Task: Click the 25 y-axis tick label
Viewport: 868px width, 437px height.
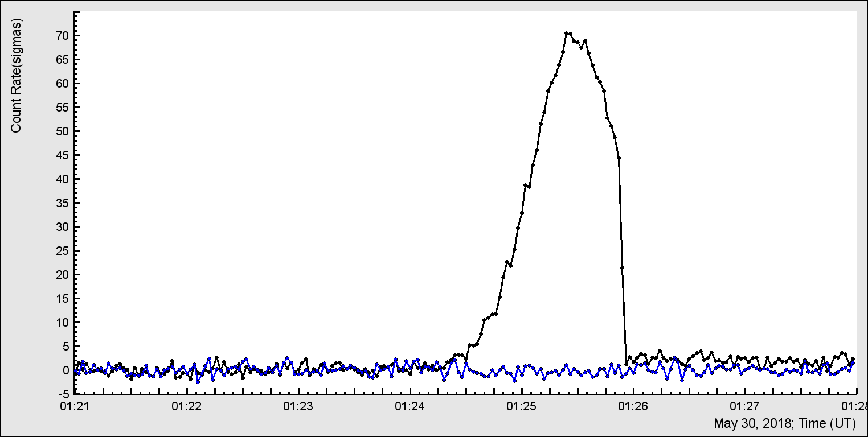Action: coord(63,251)
